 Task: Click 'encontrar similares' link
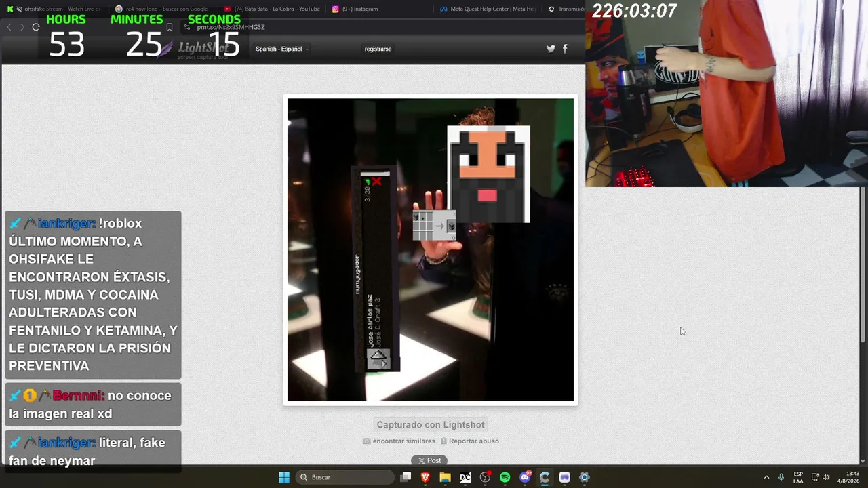[x=399, y=441]
